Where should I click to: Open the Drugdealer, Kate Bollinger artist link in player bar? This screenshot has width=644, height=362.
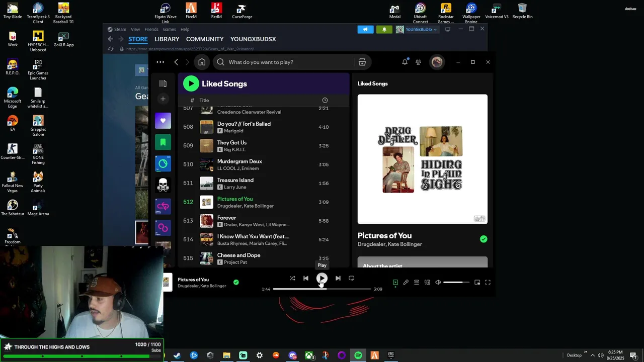(x=202, y=286)
